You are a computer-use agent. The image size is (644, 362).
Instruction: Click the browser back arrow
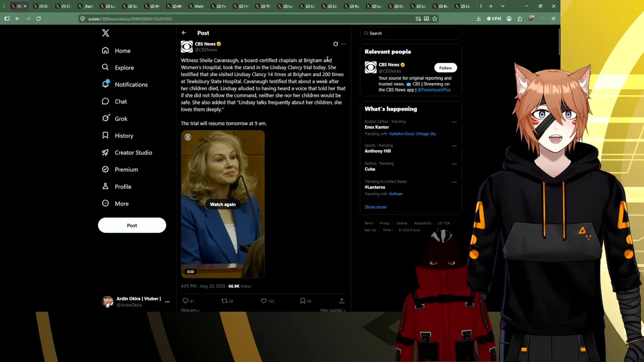pos(18,19)
